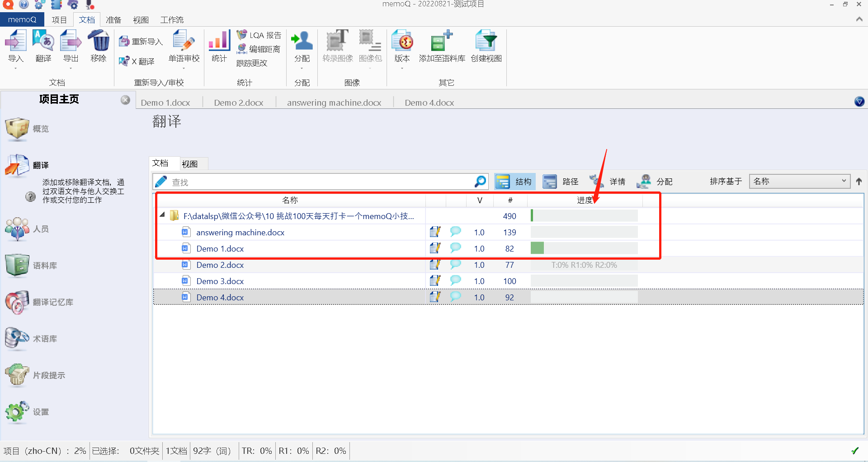Click 添加至语料库 icon
This screenshot has width=868, height=462.
pos(442,42)
